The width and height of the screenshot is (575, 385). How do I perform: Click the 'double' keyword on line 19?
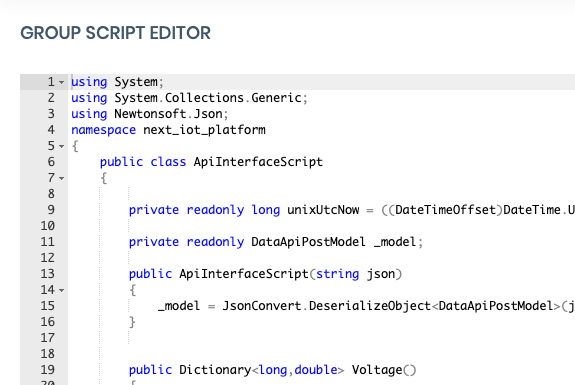tap(316, 370)
